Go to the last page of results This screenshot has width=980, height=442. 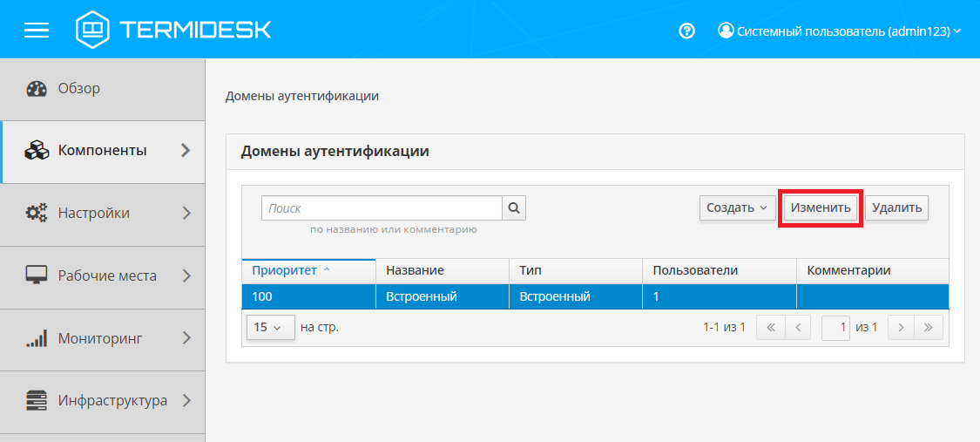pos(928,328)
